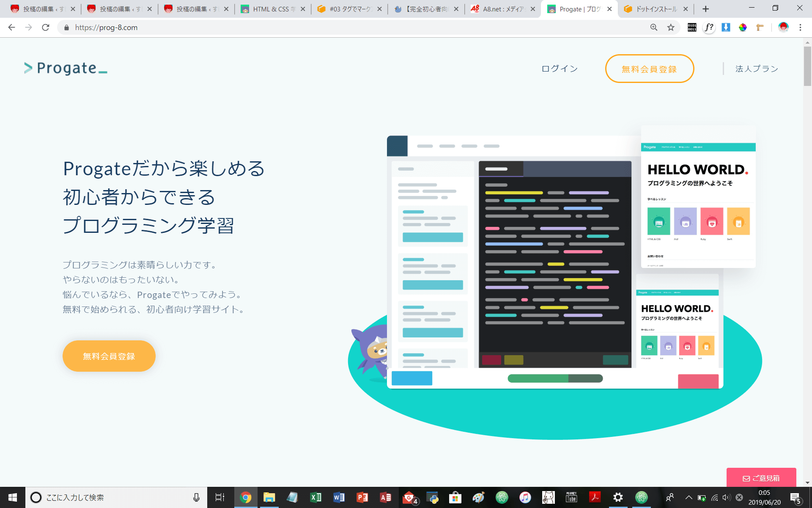Open Adobe Acrobat from taskbar
This screenshot has height=508, width=812.
(x=595, y=497)
